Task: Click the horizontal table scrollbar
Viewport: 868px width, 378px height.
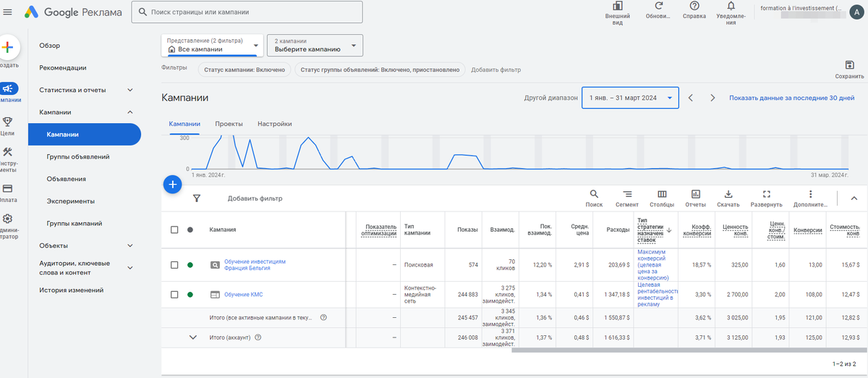Action: pyautogui.click(x=690, y=350)
